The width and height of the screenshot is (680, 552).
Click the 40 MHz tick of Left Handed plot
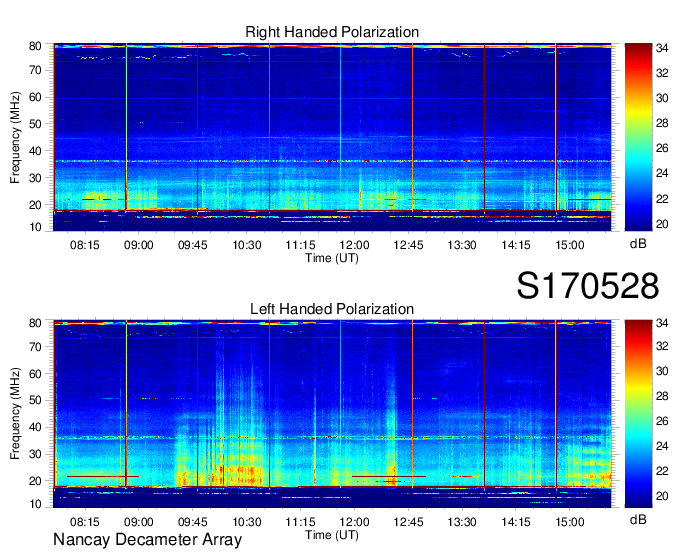(x=35, y=427)
